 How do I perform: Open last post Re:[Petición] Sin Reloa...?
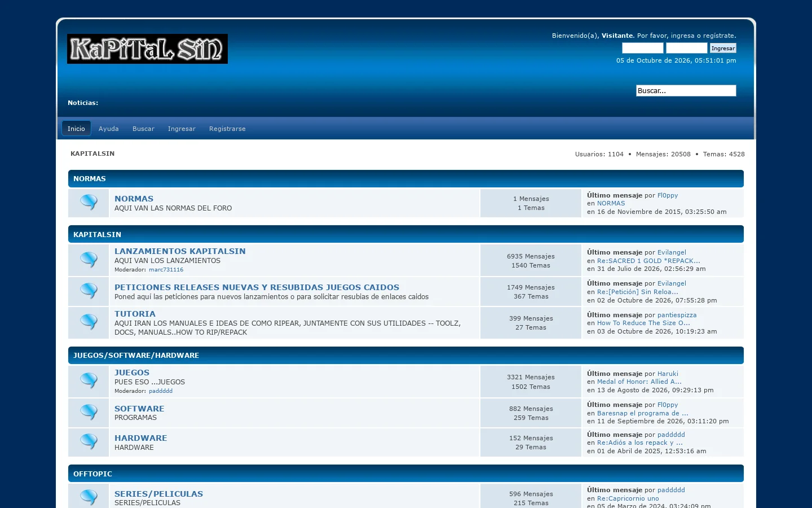[638, 292]
